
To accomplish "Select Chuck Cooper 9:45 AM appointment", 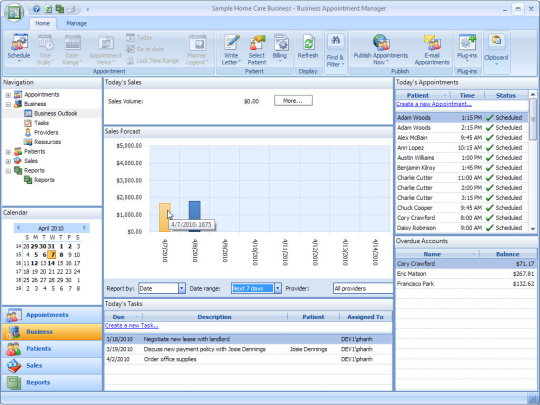I will (461, 208).
